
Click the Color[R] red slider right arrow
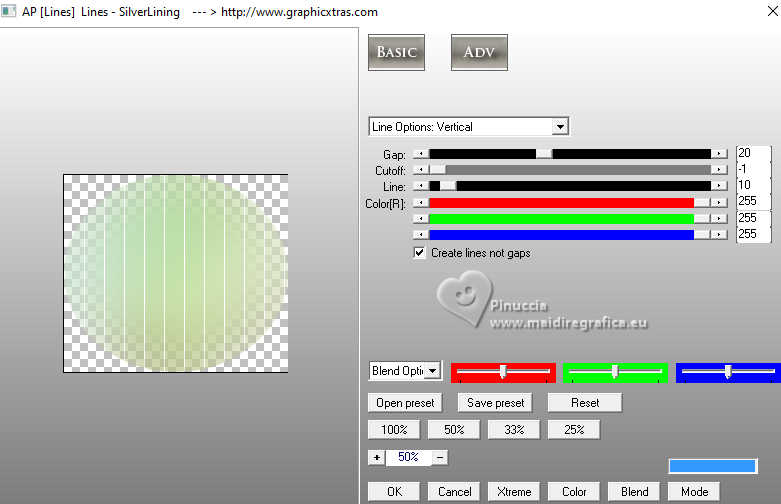pos(719,203)
